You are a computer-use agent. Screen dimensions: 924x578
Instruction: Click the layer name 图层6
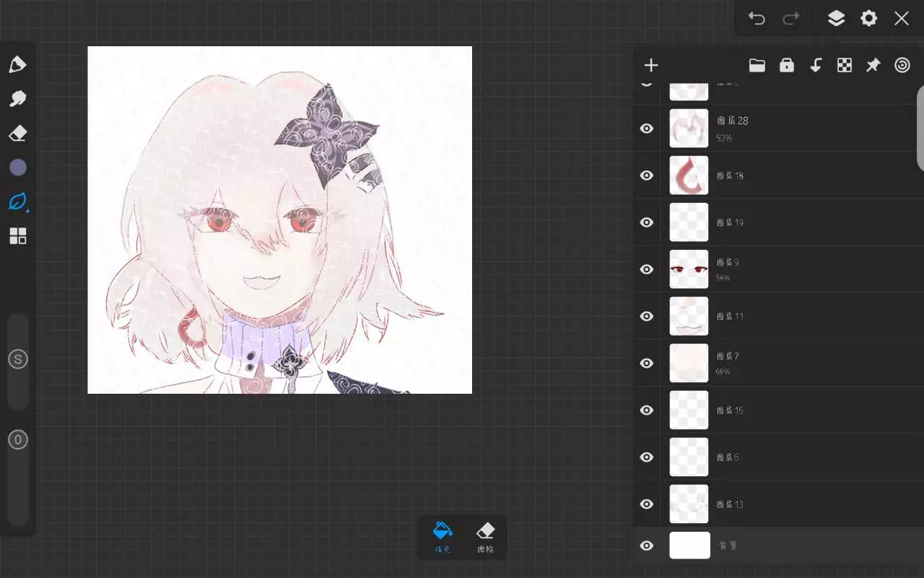(x=727, y=457)
